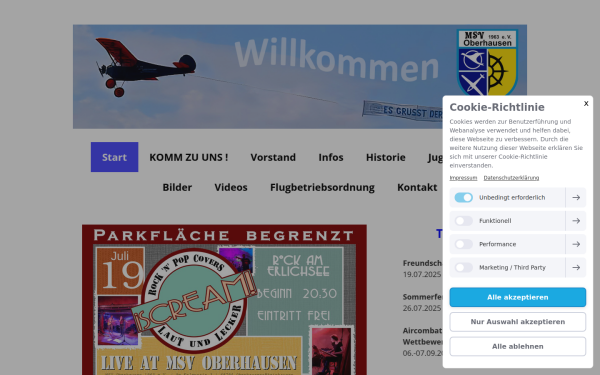Screen dimensions: 600x375
Task: Expand Funktionell details arrow
Action: 576,221
